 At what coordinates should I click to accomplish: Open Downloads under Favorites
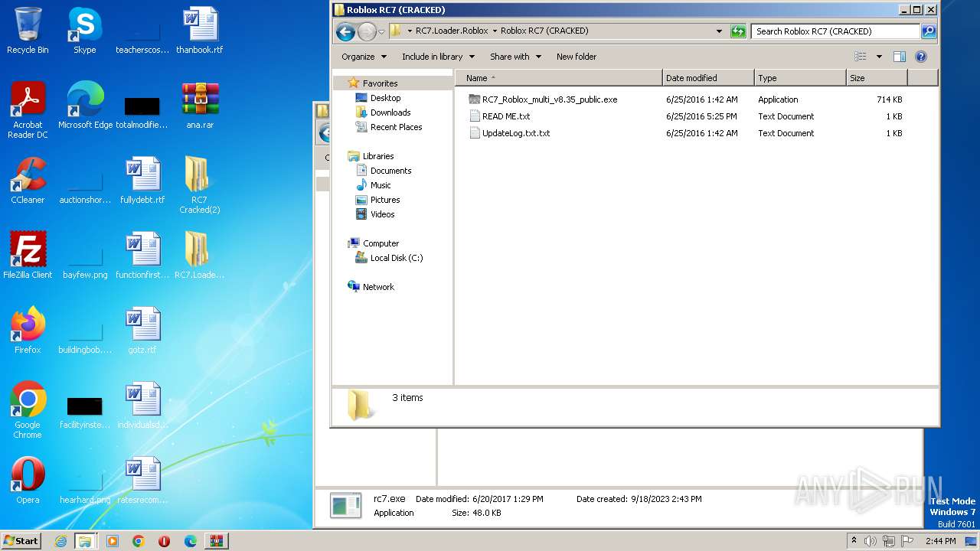[x=390, y=112]
